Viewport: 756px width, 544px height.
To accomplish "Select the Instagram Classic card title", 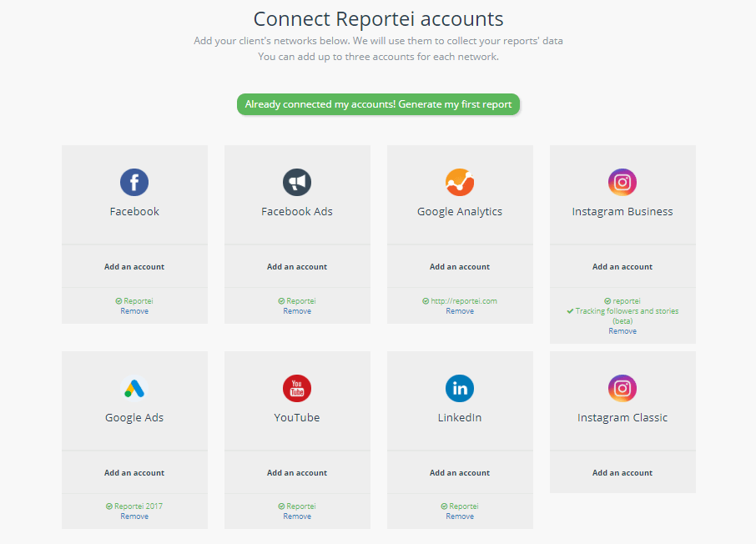I will click(622, 418).
